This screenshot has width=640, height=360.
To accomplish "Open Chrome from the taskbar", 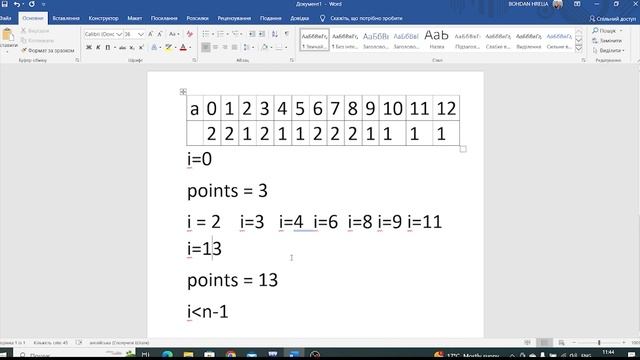I will (x=231, y=354).
